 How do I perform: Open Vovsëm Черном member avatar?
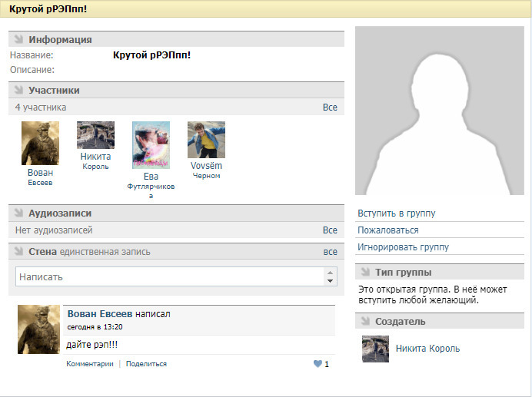[206, 140]
